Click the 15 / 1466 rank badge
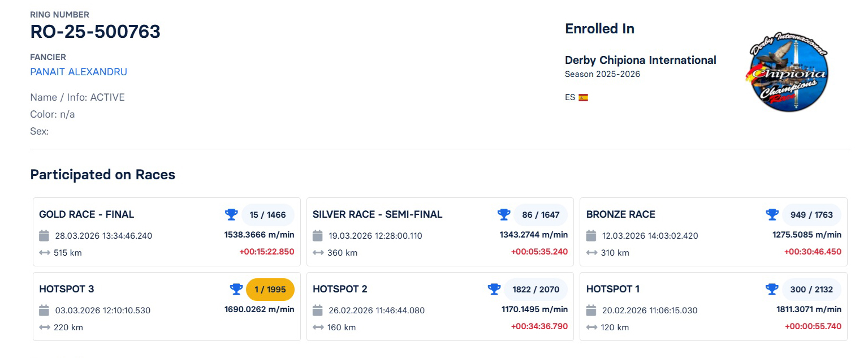Image resolution: width=868 pixels, height=358 pixels. (267, 214)
